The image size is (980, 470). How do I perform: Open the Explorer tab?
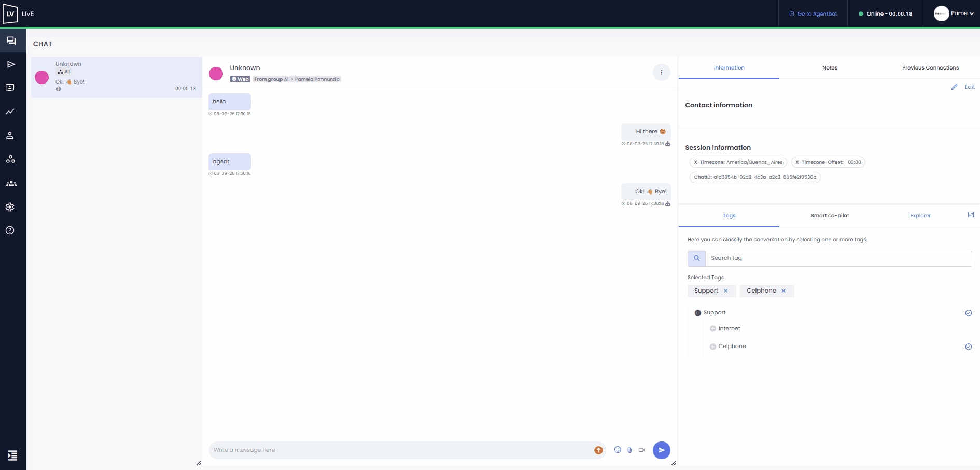tap(920, 216)
